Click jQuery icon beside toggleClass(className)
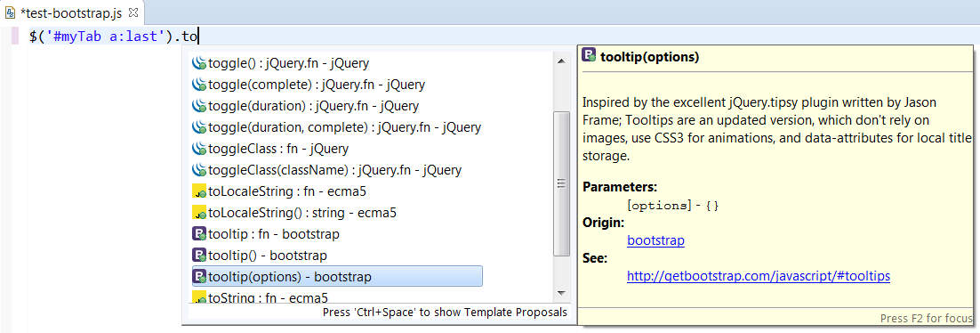Image resolution: width=980 pixels, height=333 pixels. (199, 170)
